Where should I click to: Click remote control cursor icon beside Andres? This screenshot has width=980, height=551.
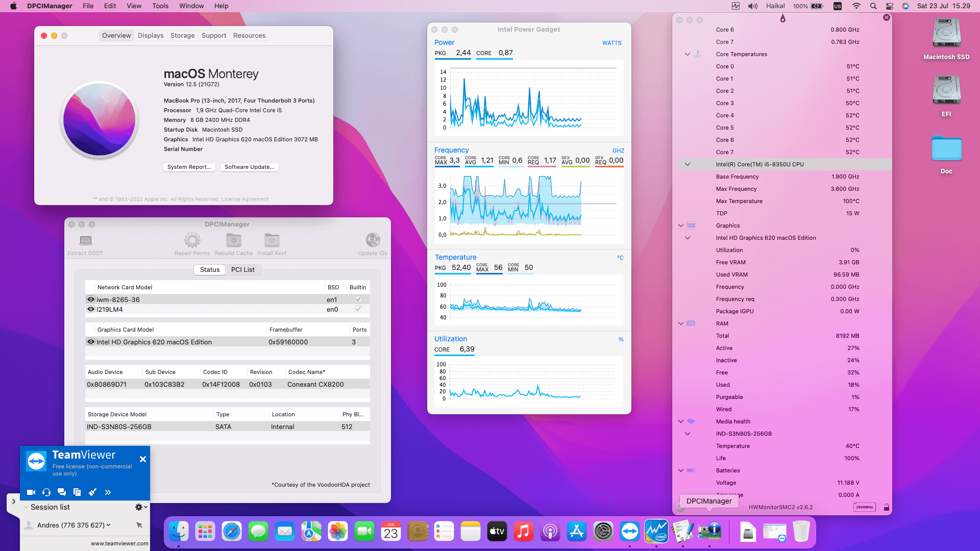point(139,525)
